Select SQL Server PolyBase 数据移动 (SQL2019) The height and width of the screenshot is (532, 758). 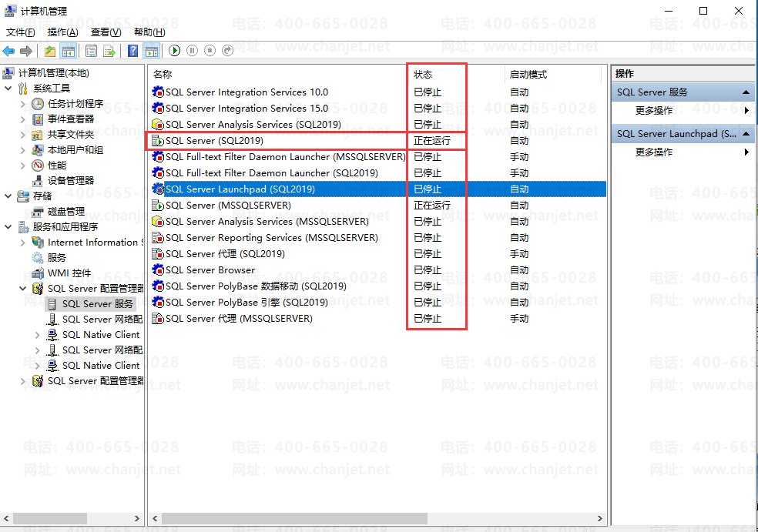pos(378,286)
